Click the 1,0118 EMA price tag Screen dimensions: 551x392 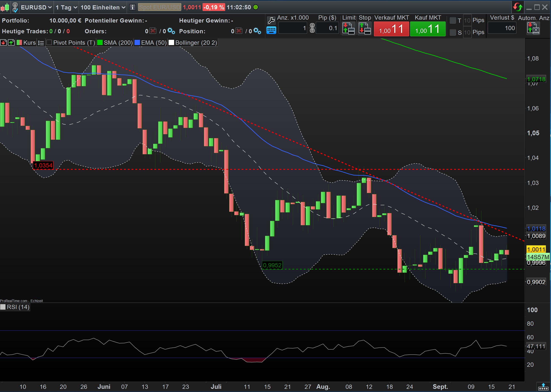(536, 229)
